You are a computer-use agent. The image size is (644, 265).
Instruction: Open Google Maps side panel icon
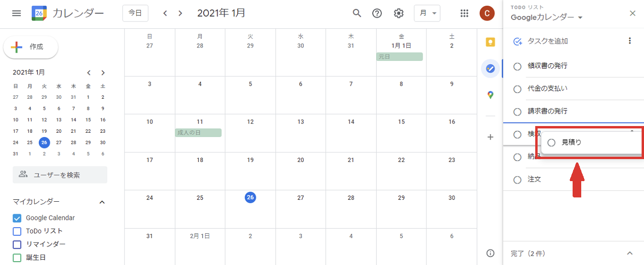point(490,95)
